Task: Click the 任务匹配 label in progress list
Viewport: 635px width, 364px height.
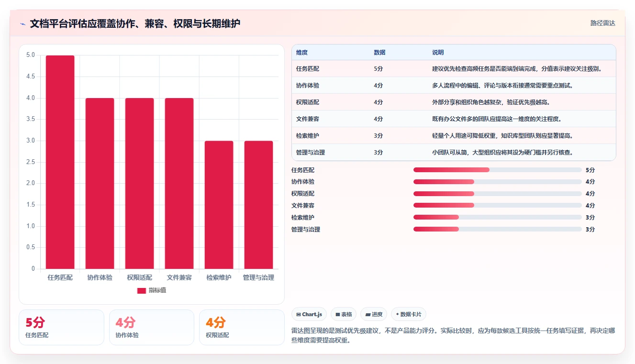Action: click(303, 170)
